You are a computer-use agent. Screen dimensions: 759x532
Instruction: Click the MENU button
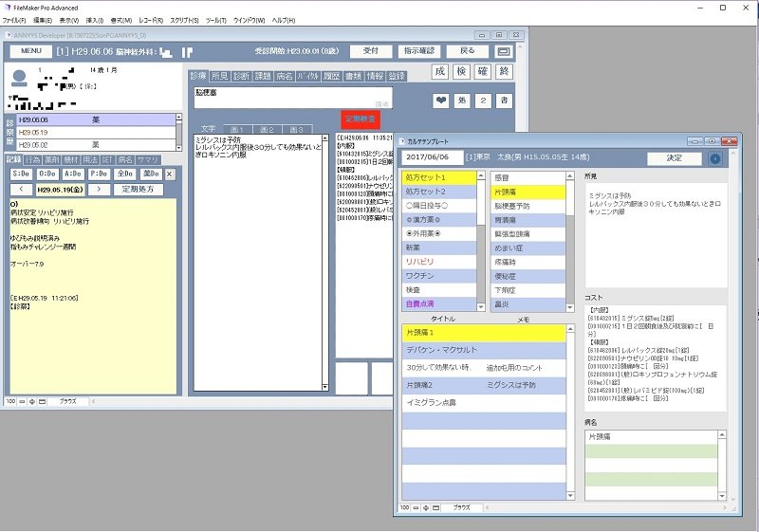tap(31, 51)
